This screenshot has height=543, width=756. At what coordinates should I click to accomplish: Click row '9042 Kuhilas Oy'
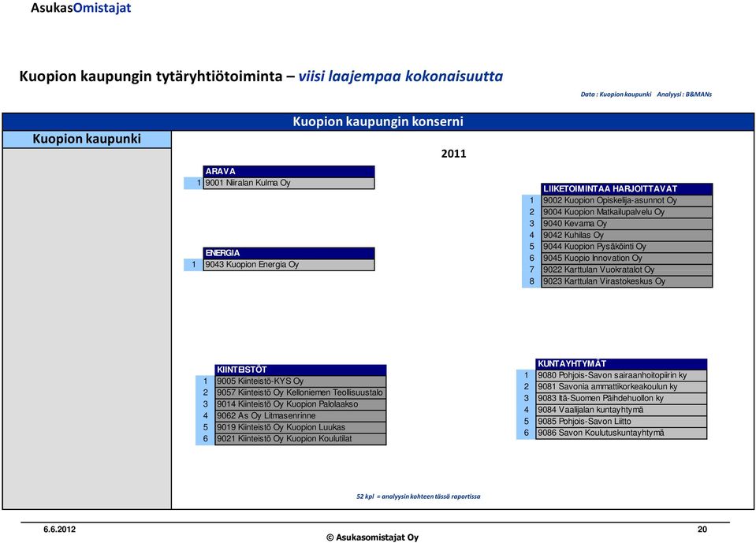627,235
